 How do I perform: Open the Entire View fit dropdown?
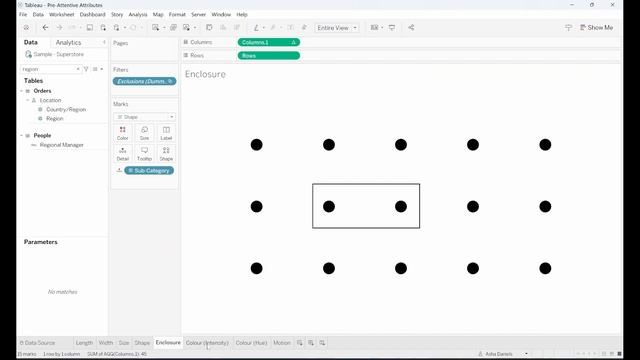coord(337,28)
